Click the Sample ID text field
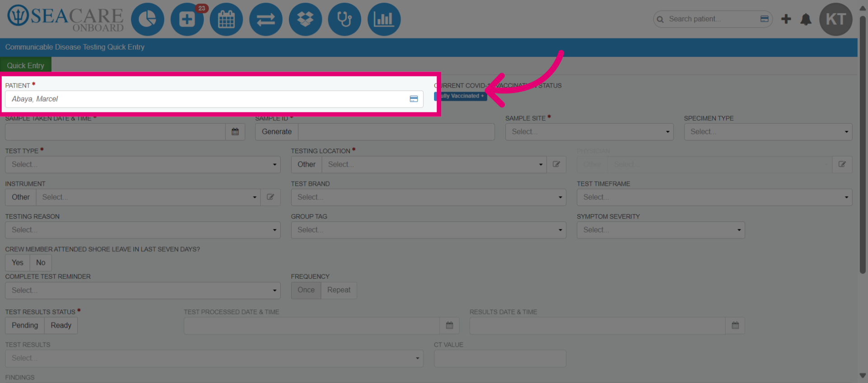This screenshot has width=868, height=383. point(396,132)
